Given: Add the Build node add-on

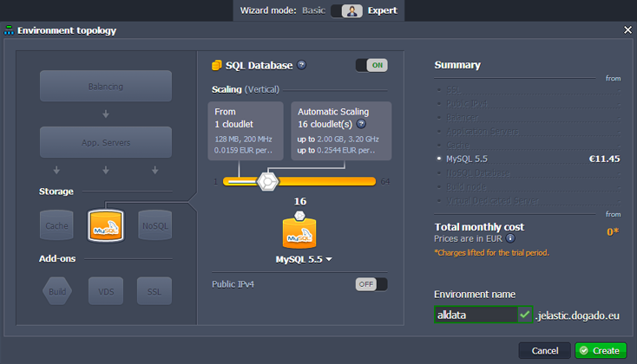Looking at the screenshot, I should [56, 291].
